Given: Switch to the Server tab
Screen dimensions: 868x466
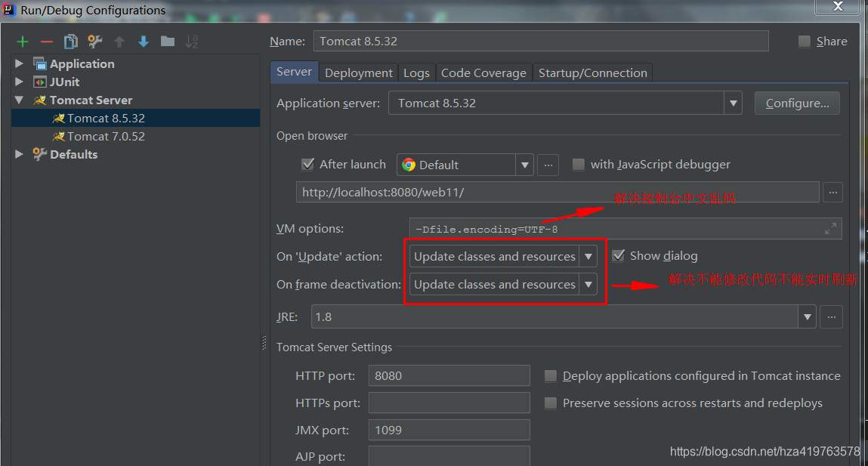Looking at the screenshot, I should point(294,72).
